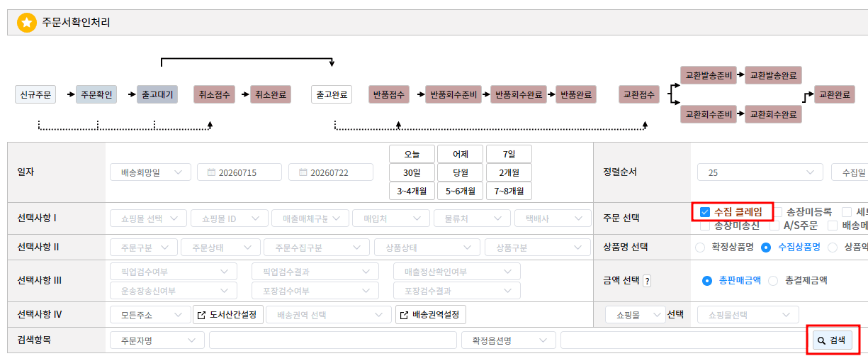Open the 상품구분 dropdown
868x361 pixels.
coord(538,248)
